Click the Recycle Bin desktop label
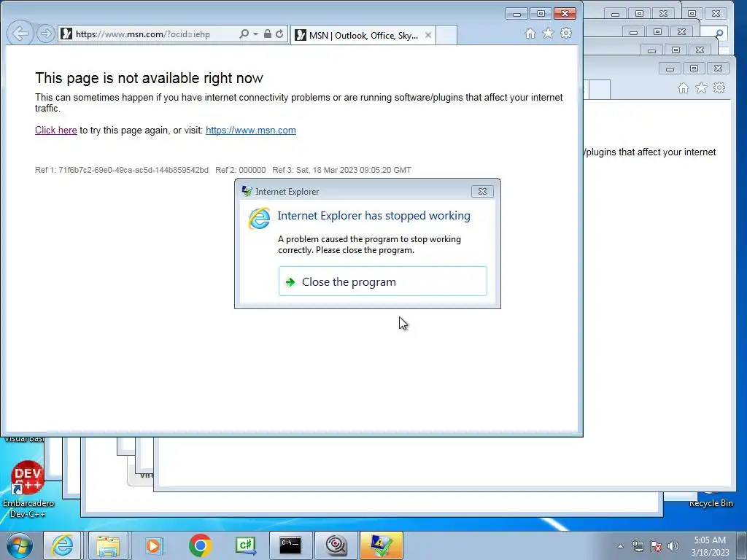Screen dimensions: 747x560 pyautogui.click(x=711, y=503)
